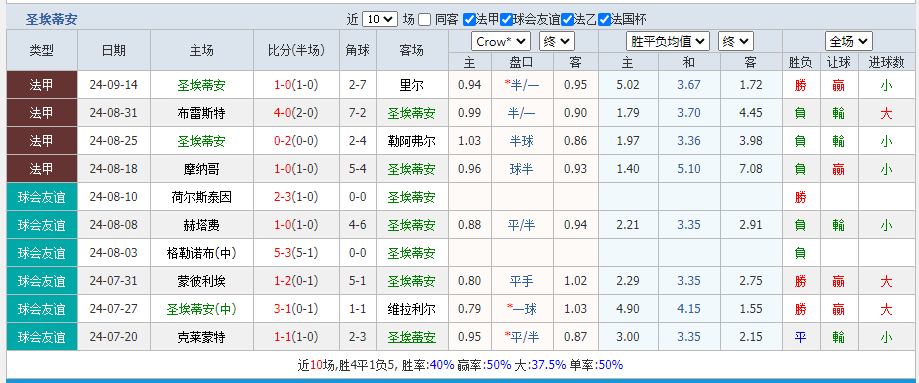Click the *半/一 handicap in the 里尔 row
This screenshot has width=919, height=383.
click(x=522, y=85)
